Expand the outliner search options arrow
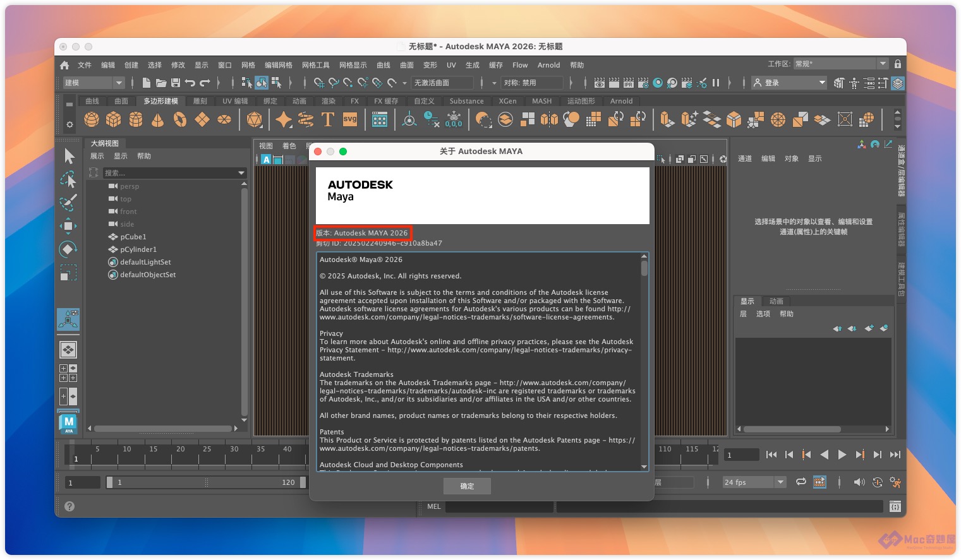Screen dimensions: 961x560 pyautogui.click(x=241, y=173)
